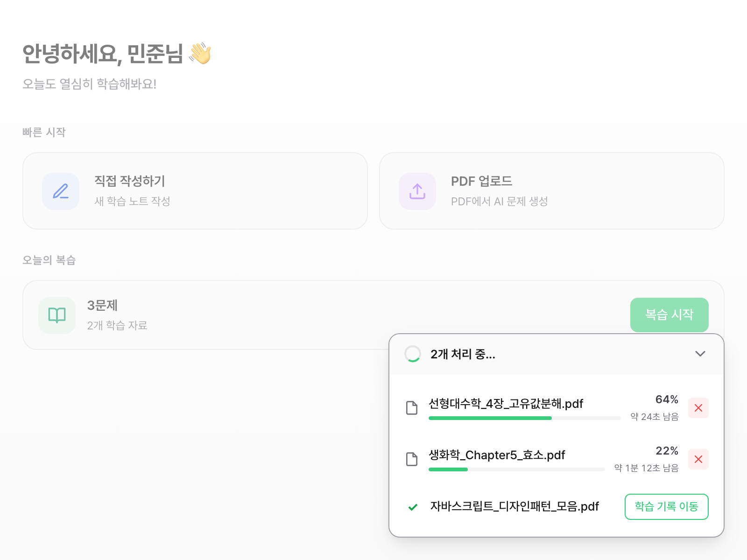
Task: Click file icon beside 선형대수학_4장_고유값분해.pdf
Action: tap(412, 408)
